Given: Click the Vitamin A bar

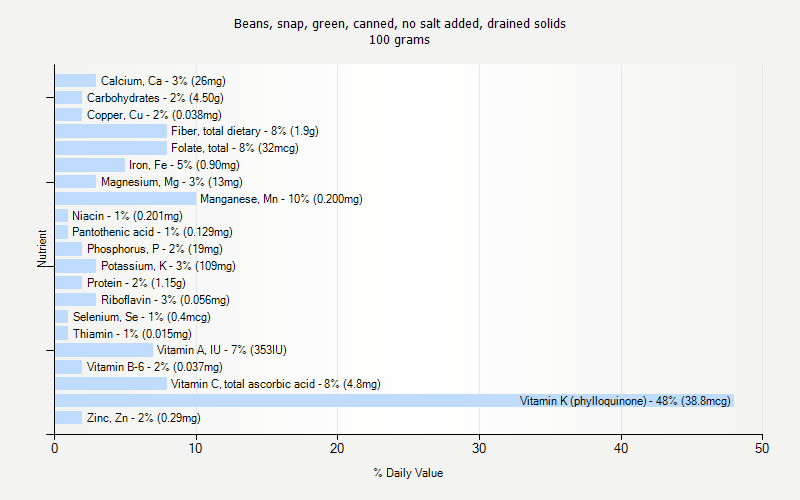Looking at the screenshot, I should 104,350.
